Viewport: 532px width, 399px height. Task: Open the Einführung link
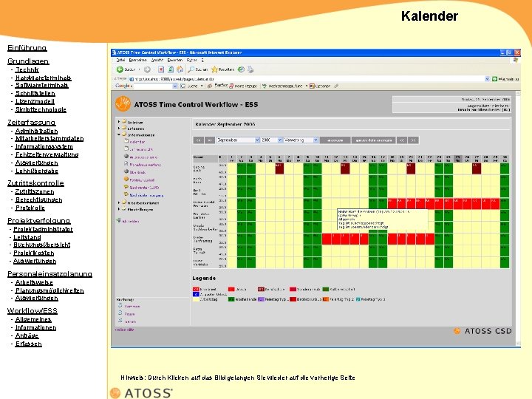click(x=27, y=48)
